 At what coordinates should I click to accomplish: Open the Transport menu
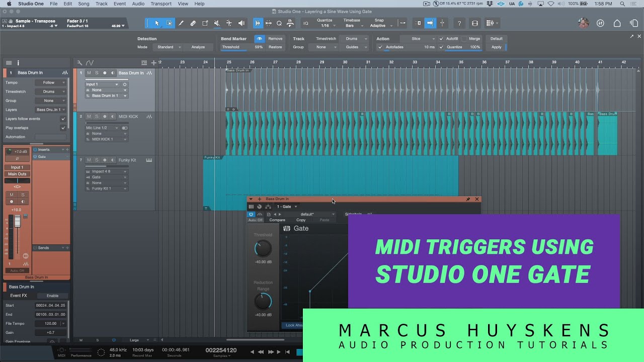click(161, 4)
